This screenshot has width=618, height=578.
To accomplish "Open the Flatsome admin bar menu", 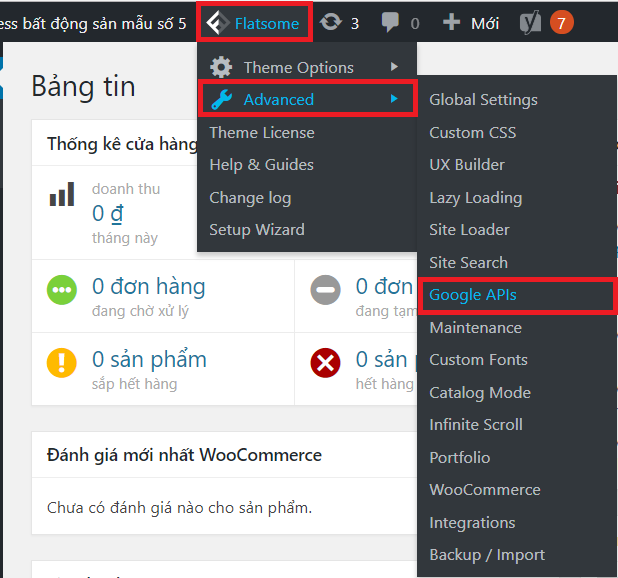I will coord(255,22).
